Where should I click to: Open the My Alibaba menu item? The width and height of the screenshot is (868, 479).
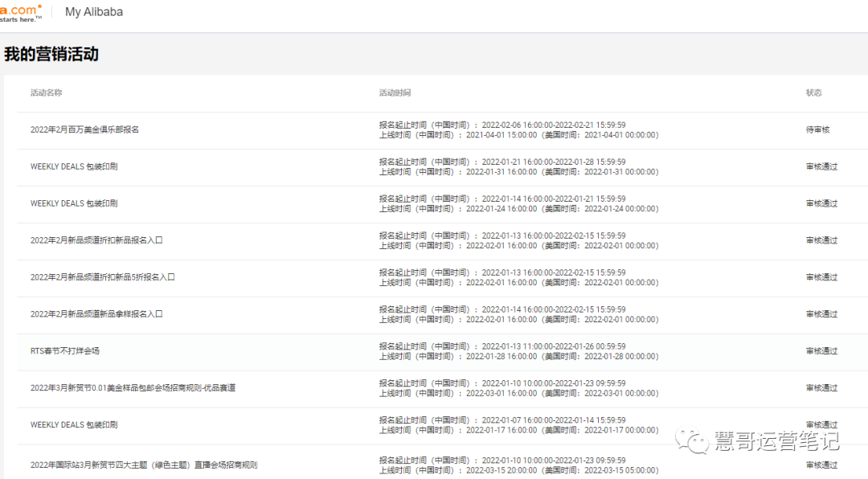point(93,11)
